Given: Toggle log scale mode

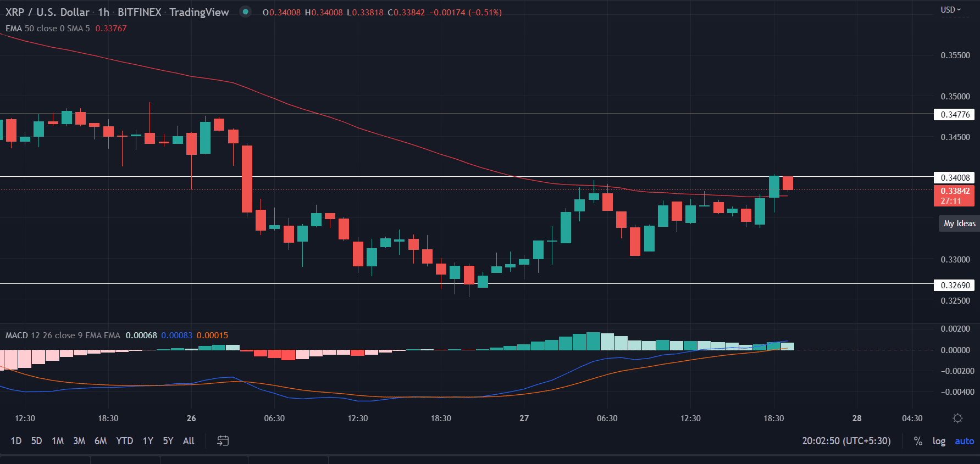Looking at the screenshot, I should pyautogui.click(x=939, y=441).
